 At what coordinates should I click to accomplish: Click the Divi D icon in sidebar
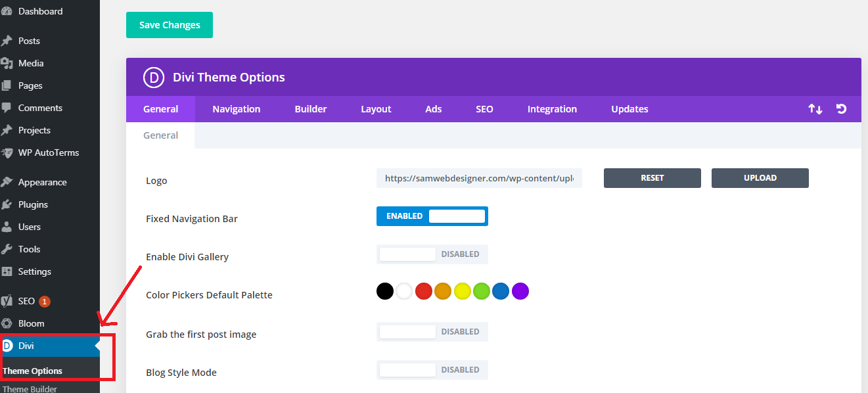pyautogui.click(x=7, y=346)
